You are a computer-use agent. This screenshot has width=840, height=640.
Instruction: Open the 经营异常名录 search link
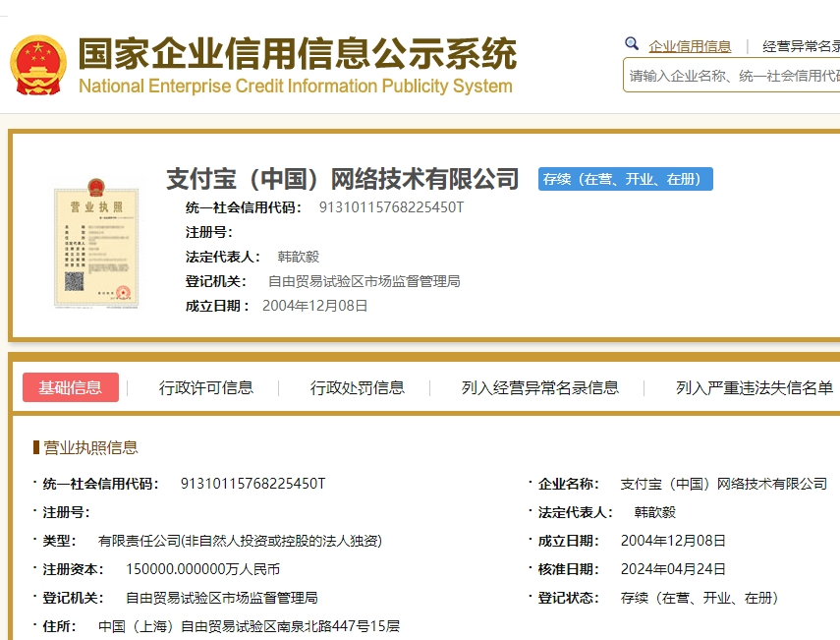[801, 46]
